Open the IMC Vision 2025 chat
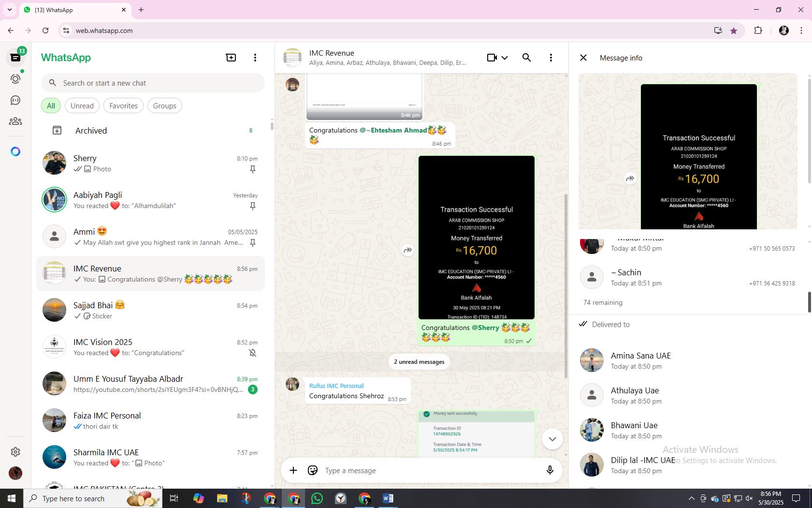 [x=151, y=347]
